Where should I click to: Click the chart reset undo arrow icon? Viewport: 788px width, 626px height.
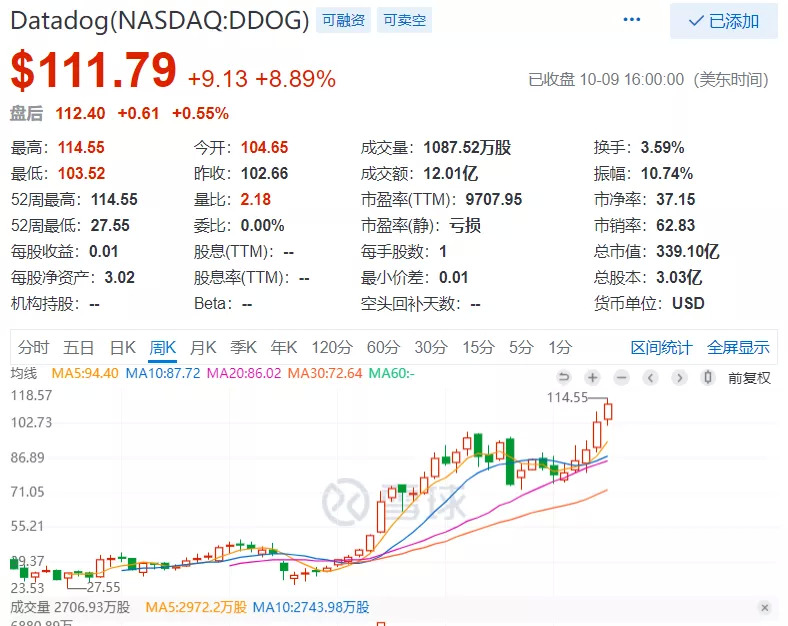pyautogui.click(x=564, y=377)
